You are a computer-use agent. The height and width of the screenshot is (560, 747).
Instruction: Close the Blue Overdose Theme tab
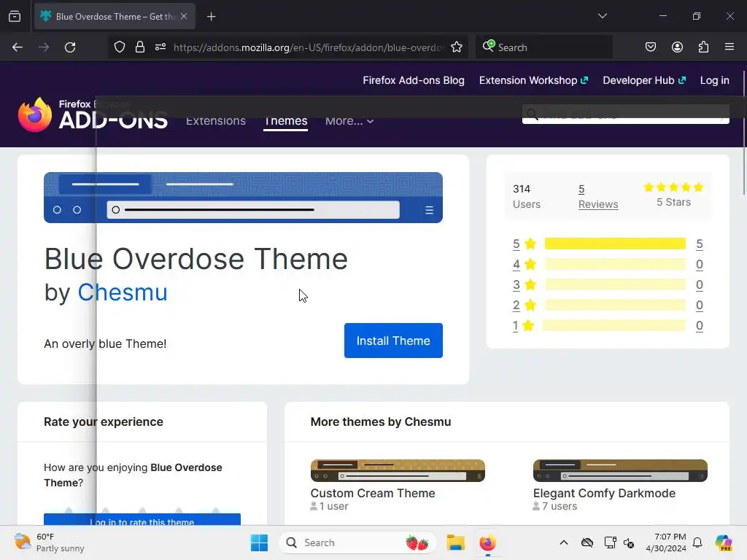[184, 16]
